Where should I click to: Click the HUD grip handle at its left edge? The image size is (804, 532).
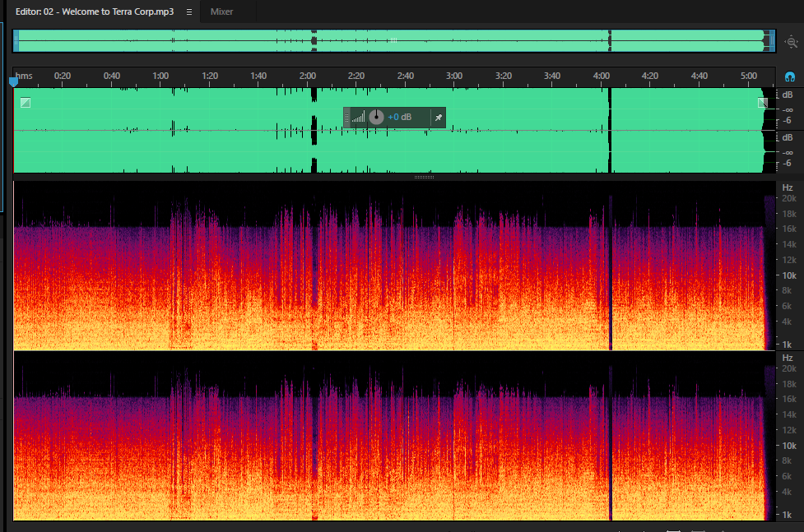346,118
